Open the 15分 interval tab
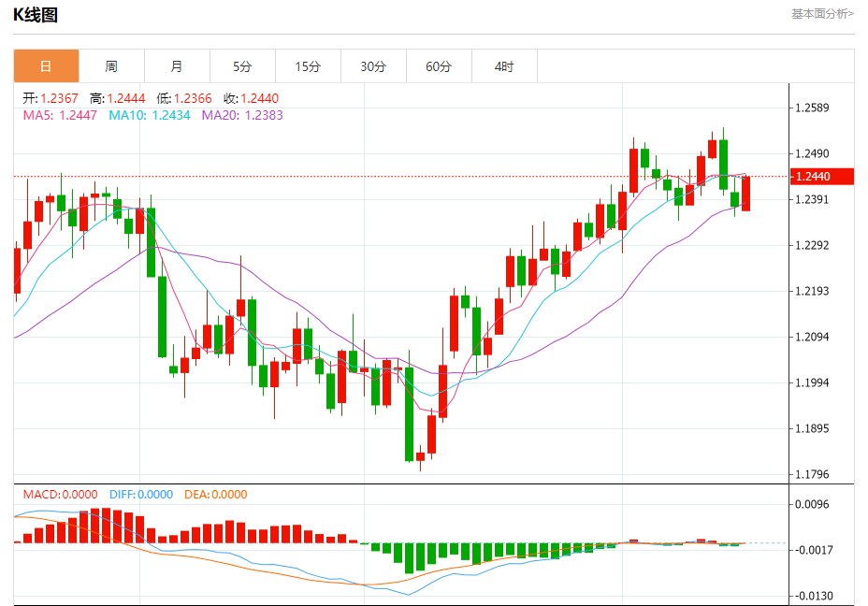868x606 pixels. point(308,66)
